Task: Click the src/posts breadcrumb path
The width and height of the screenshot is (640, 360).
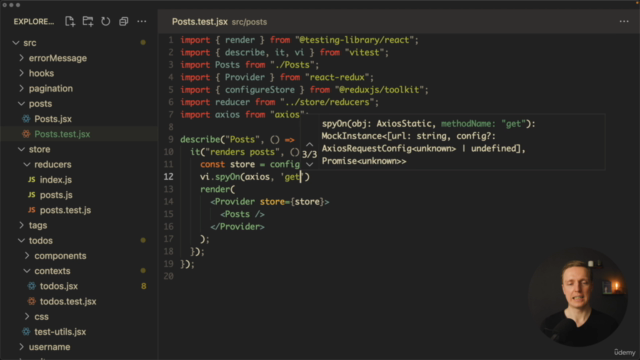Action: (x=249, y=22)
